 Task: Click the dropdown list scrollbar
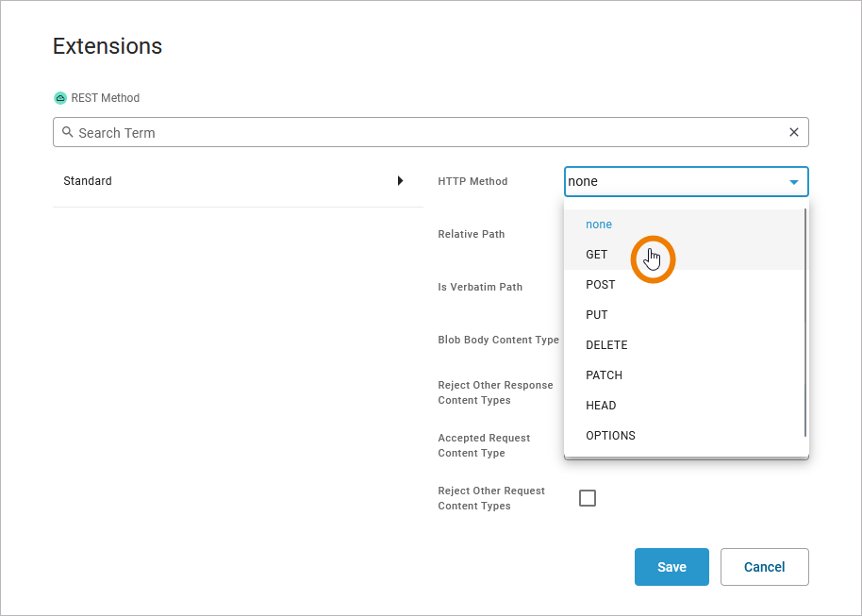[x=804, y=321]
